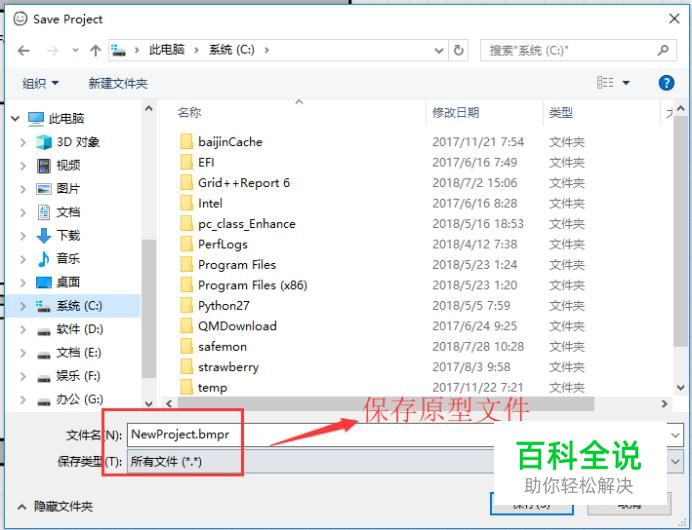Select the PerfLogs folder icon
The width and height of the screenshot is (692, 530).
pos(187,244)
